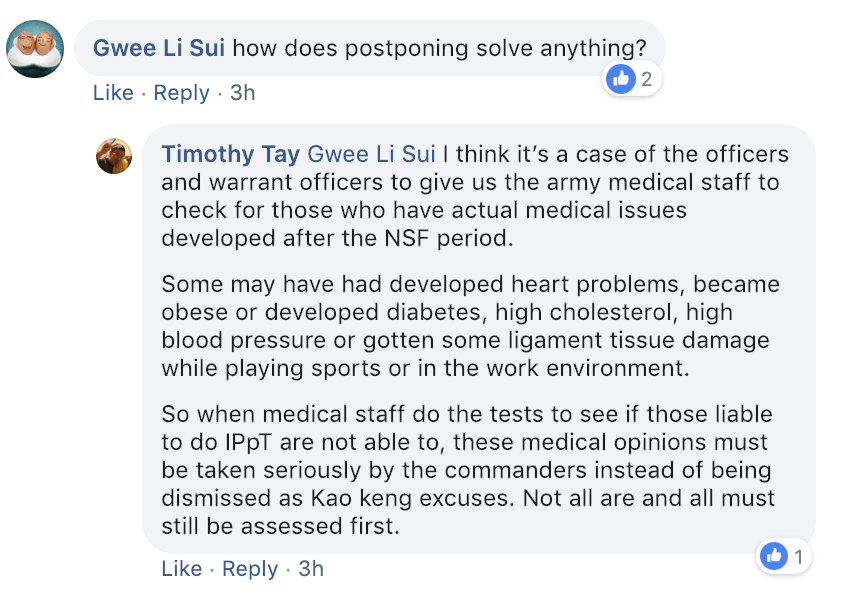Click the paragraph starting 'So when medical staff'
The width and height of the screenshot is (842, 600).
tap(468, 470)
